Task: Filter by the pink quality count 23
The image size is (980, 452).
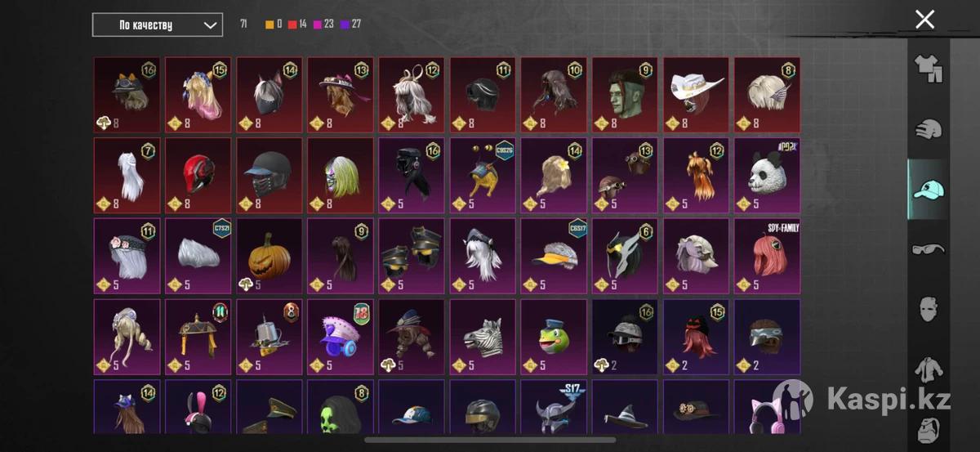Action: 323,25
